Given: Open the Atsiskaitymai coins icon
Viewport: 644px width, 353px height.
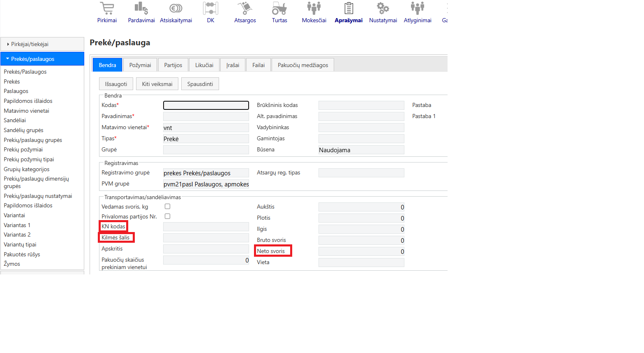Looking at the screenshot, I should tap(176, 8).
